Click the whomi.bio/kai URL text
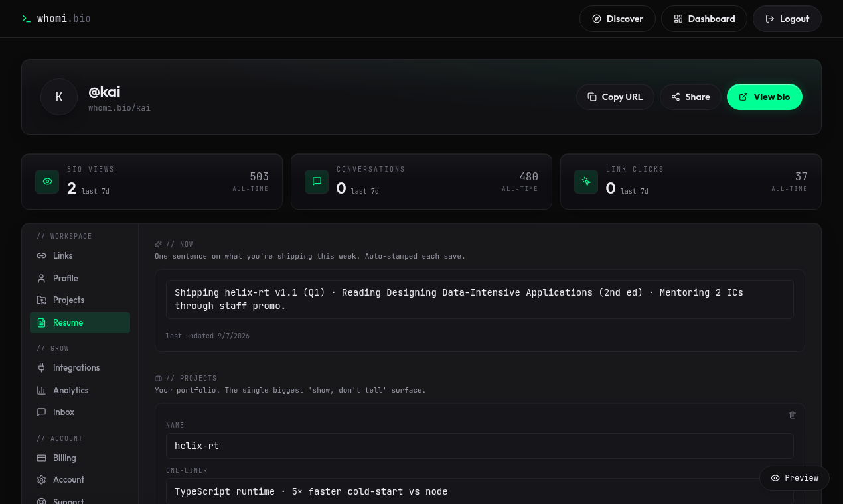The image size is (843, 504). coord(119,107)
